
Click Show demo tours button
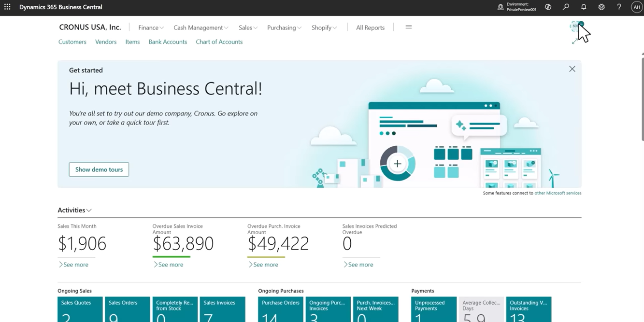pos(99,169)
